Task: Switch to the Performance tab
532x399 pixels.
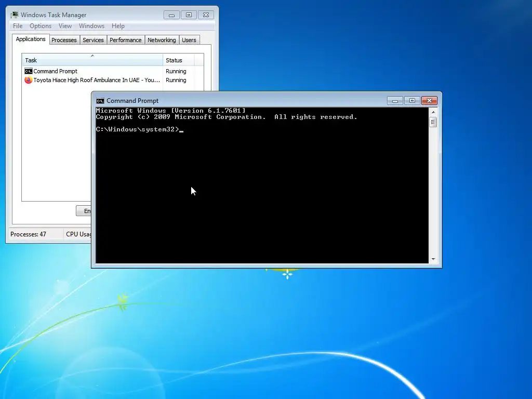Action: [x=126, y=40]
